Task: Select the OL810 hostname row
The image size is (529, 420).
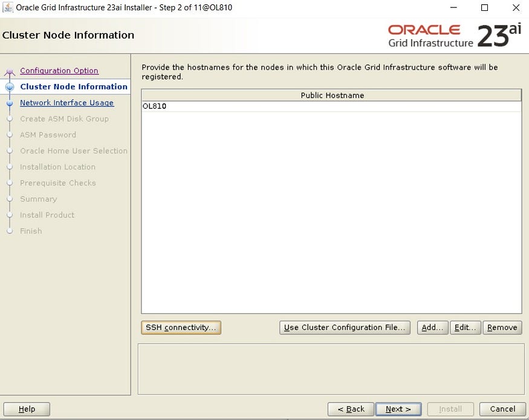Action: [x=332, y=106]
